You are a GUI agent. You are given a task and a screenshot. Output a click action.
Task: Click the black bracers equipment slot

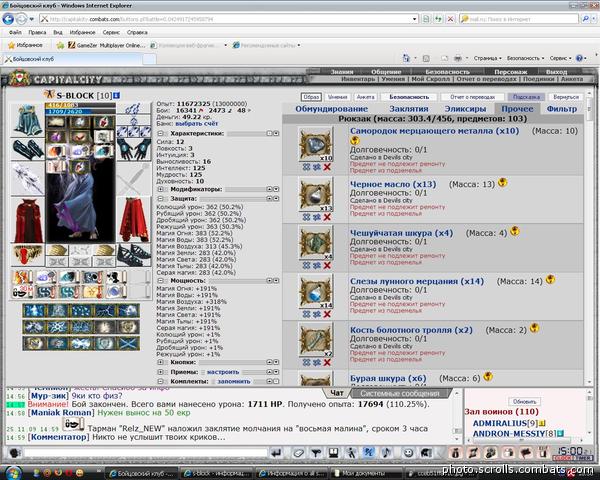pyautogui.click(x=28, y=149)
